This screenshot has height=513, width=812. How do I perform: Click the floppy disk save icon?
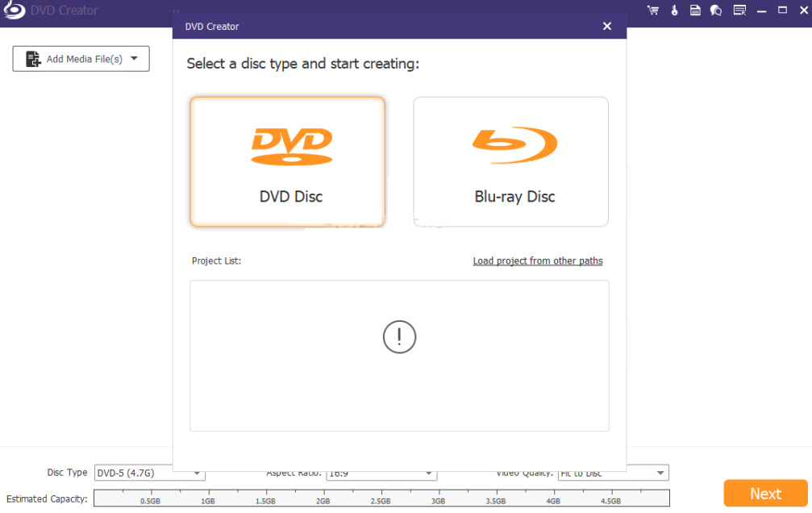click(x=695, y=10)
